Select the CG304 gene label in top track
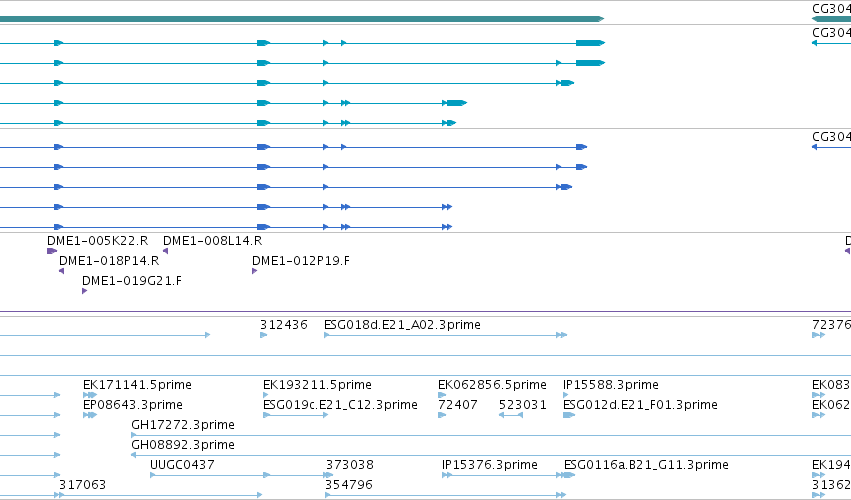 point(831,9)
